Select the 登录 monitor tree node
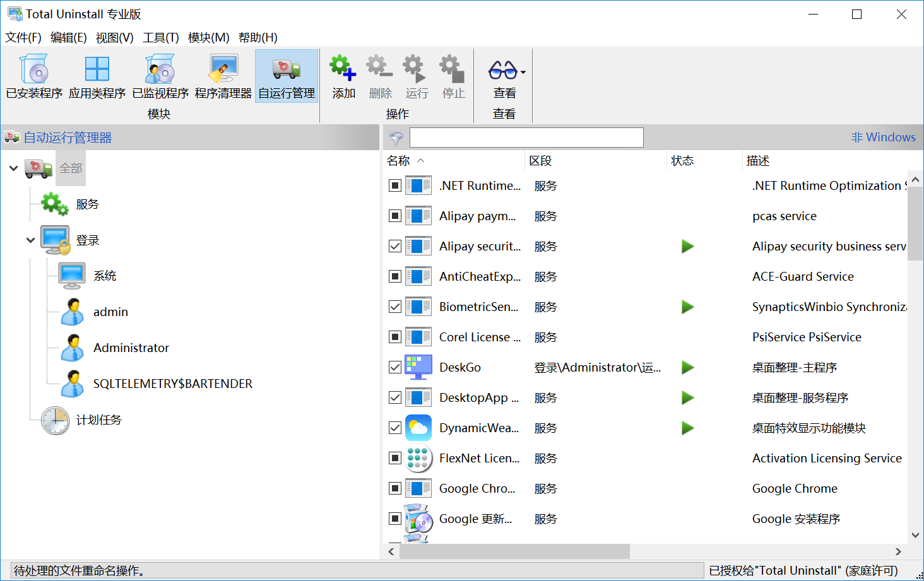This screenshot has width=924, height=581. coord(56,240)
